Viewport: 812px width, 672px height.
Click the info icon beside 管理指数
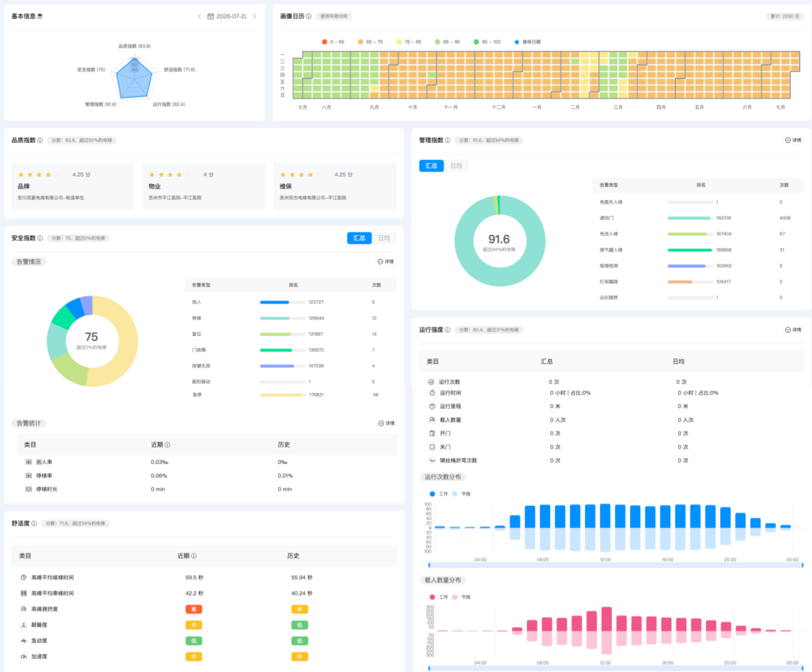[x=447, y=141]
